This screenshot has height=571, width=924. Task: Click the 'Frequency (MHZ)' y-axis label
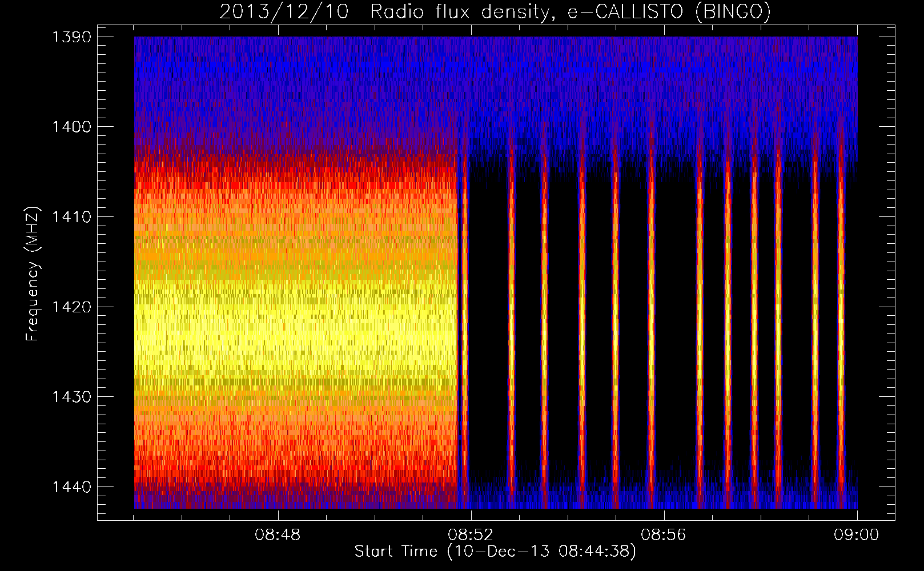33,274
